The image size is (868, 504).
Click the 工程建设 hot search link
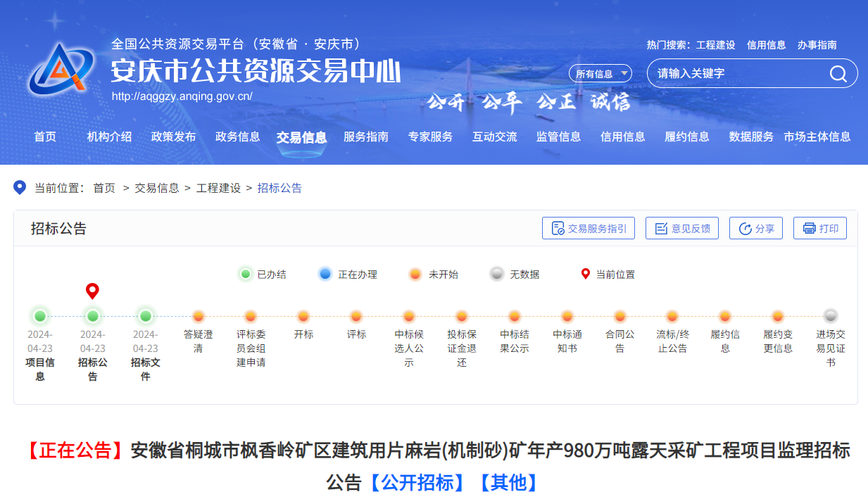point(715,45)
